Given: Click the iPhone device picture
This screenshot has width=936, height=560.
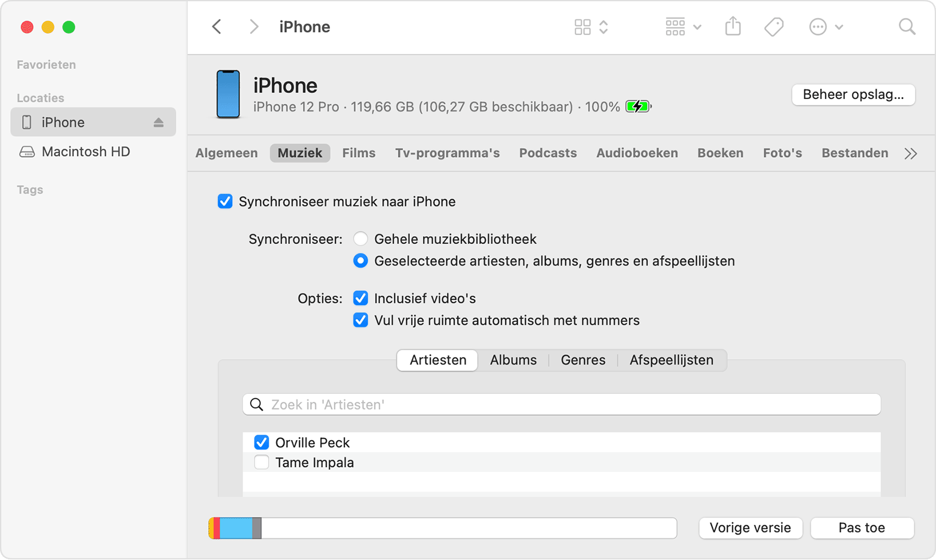Looking at the screenshot, I should 228,94.
